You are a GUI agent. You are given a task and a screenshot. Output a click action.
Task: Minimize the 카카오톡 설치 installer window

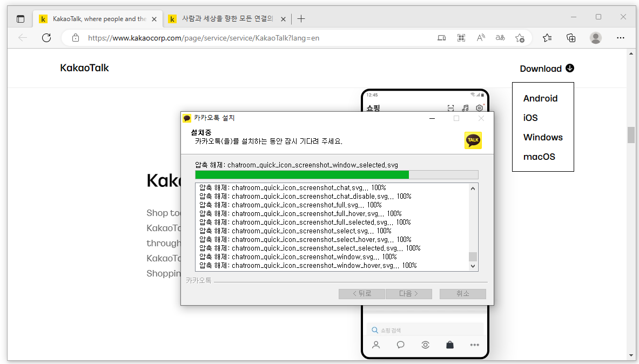point(432,118)
